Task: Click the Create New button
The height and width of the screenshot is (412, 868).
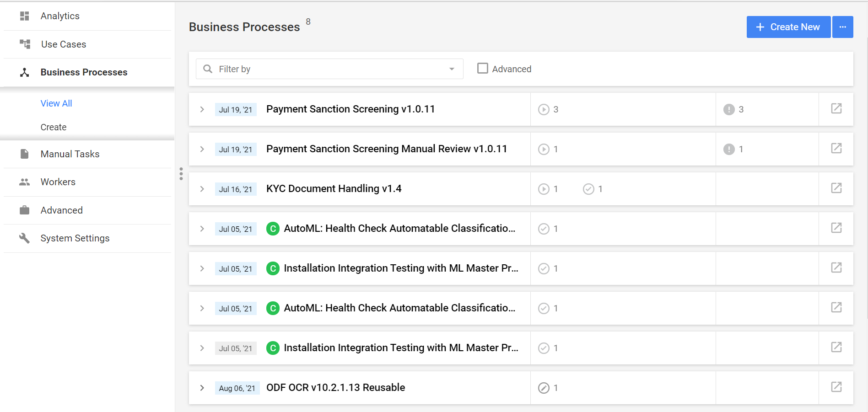Action: [788, 27]
